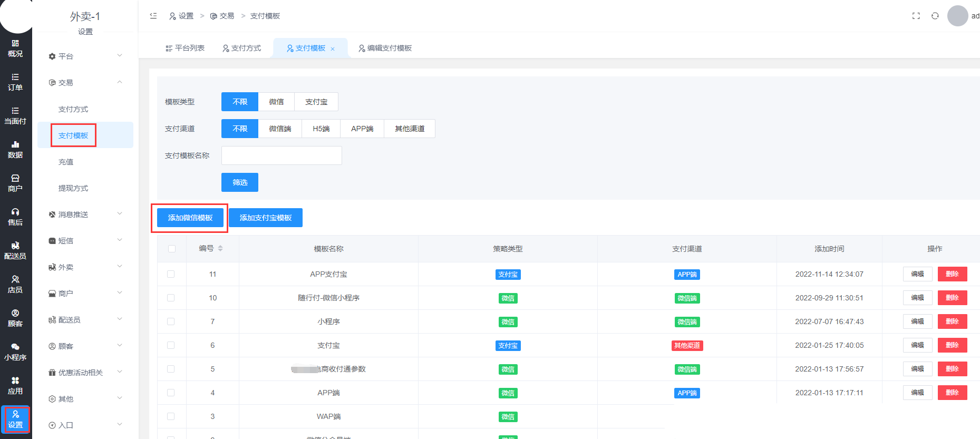980x439 pixels.
Task: Close the 支付模板 tab with x icon
Action: click(x=333, y=48)
